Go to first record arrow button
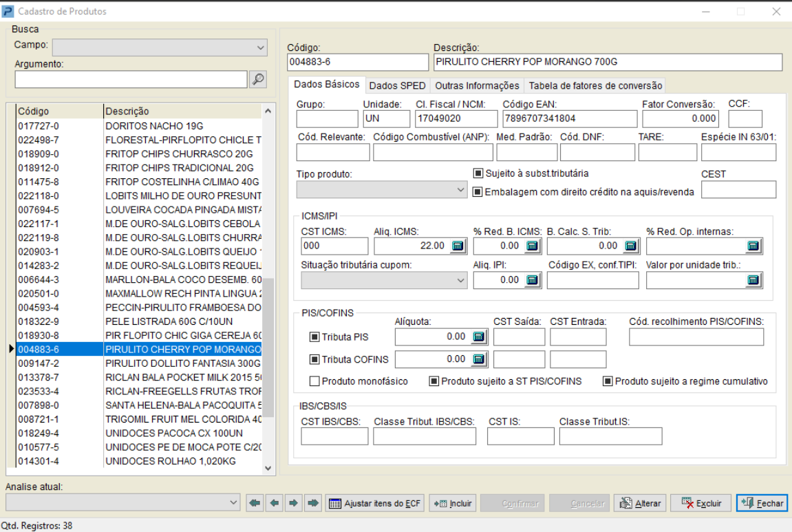The width and height of the screenshot is (792, 532). click(255, 503)
